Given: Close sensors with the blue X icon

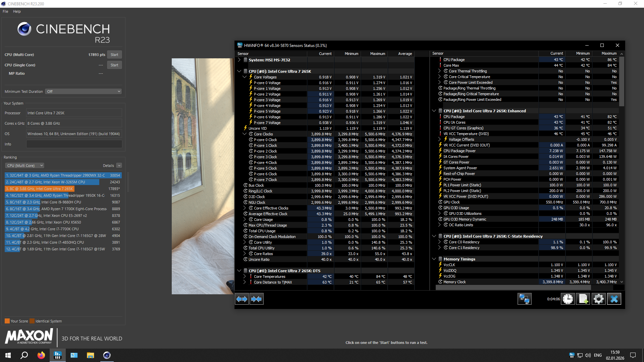Looking at the screenshot, I should point(614,299).
